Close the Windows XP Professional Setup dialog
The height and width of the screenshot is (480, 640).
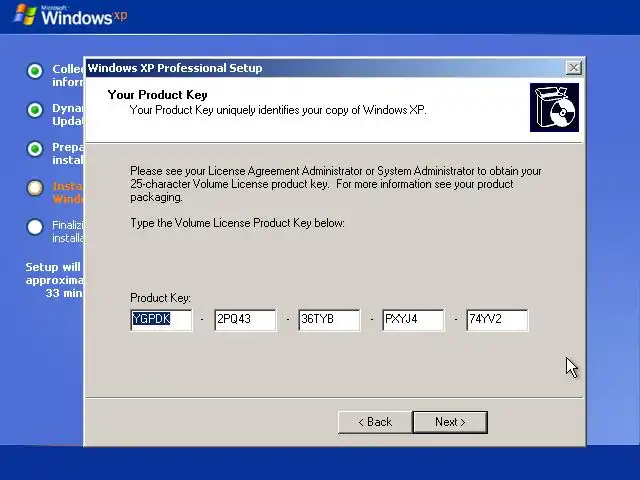(574, 67)
